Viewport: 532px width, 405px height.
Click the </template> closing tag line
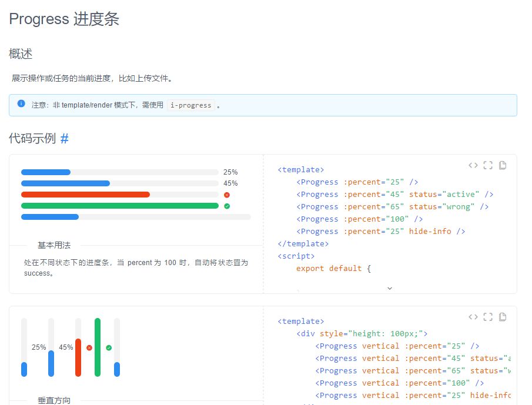[x=303, y=243]
